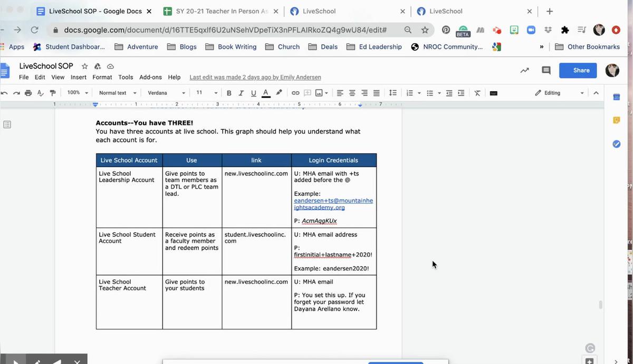The height and width of the screenshot is (364, 633).
Task: Apply bulleted list formatting
Action: click(430, 93)
